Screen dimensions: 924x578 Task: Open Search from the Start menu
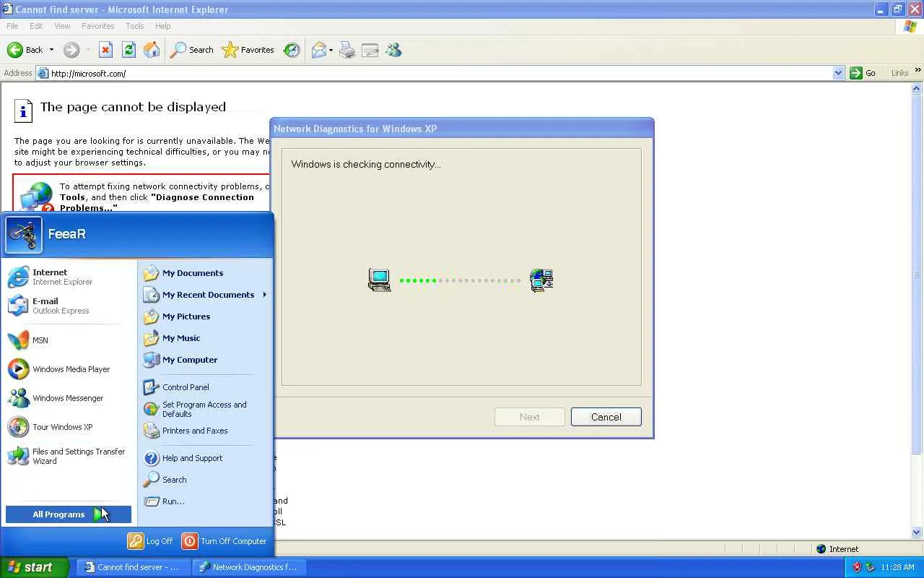[205, 480]
